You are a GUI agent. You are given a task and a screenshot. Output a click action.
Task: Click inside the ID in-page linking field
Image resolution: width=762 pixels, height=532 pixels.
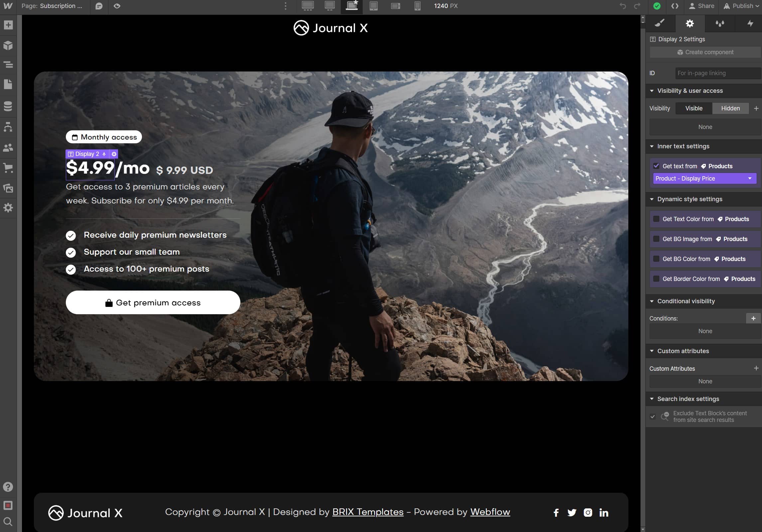point(717,73)
